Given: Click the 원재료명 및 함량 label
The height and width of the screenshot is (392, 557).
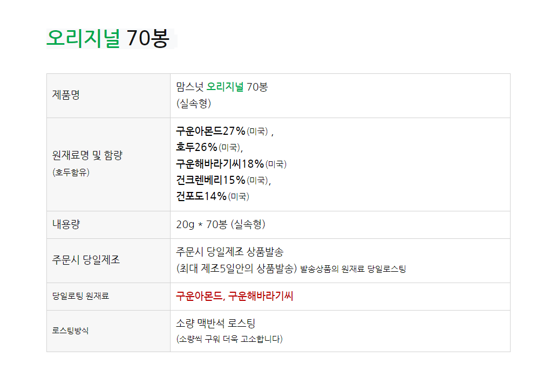Looking at the screenshot, I should coord(87,156).
